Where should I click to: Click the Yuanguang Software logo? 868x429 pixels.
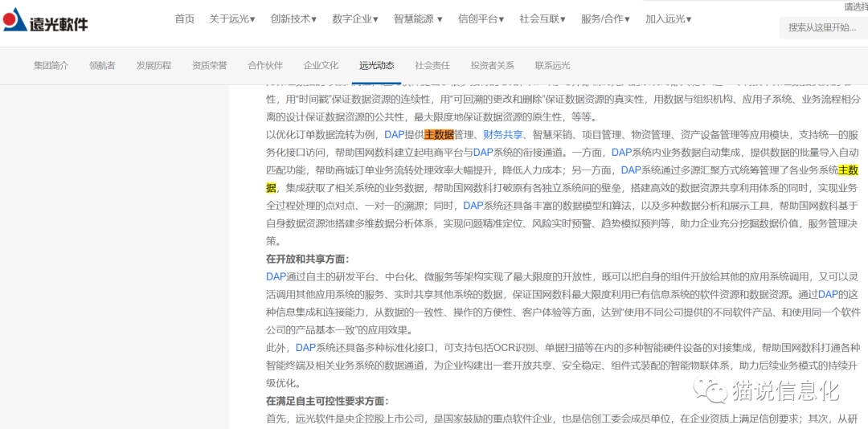(x=46, y=19)
